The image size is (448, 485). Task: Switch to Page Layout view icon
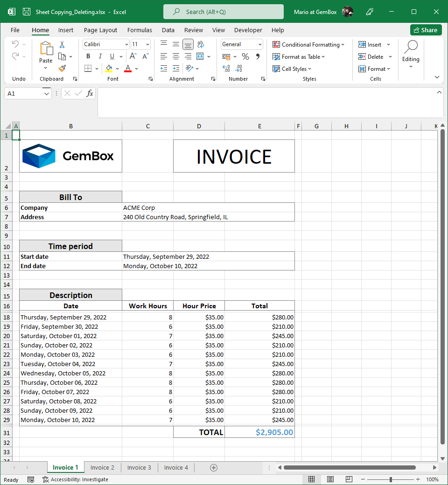click(330, 479)
